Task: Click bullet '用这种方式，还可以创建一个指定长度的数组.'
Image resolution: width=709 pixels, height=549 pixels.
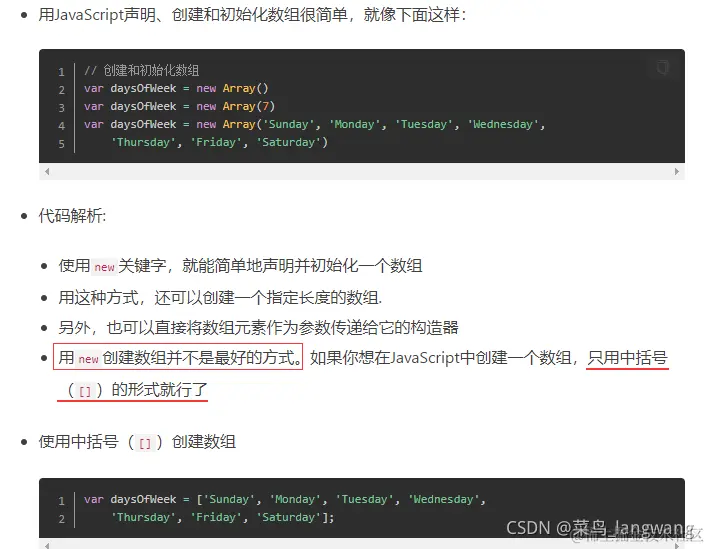Action: pyautogui.click(x=220, y=298)
